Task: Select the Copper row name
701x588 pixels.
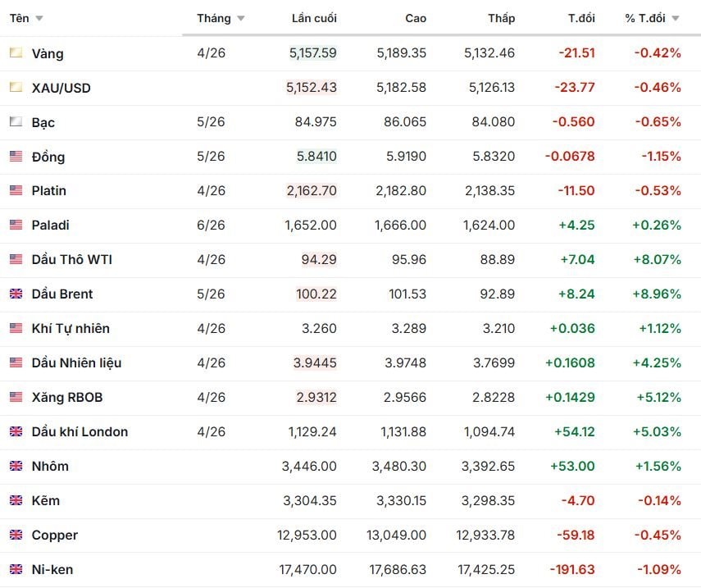Action: (x=55, y=535)
